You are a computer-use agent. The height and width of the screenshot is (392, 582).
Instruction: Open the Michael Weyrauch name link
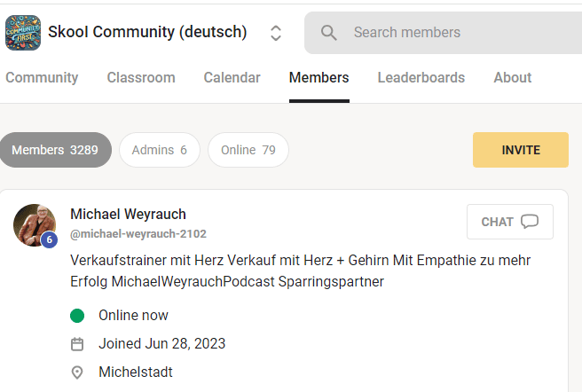tap(128, 215)
